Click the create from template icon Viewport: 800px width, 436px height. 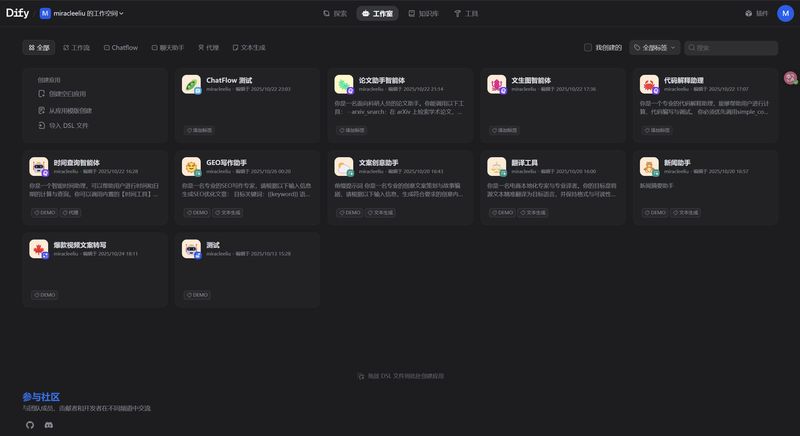coord(41,110)
